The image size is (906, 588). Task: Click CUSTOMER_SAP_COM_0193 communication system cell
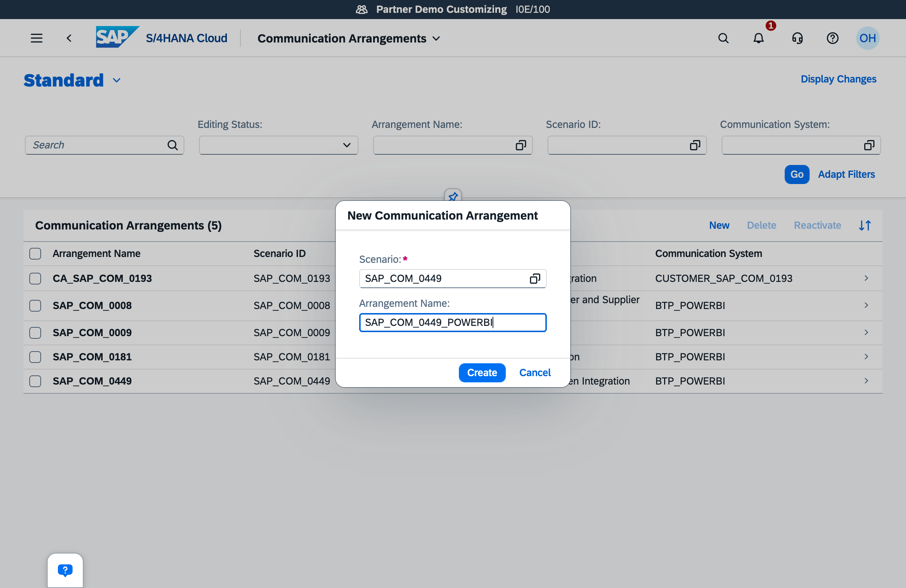[723, 279]
